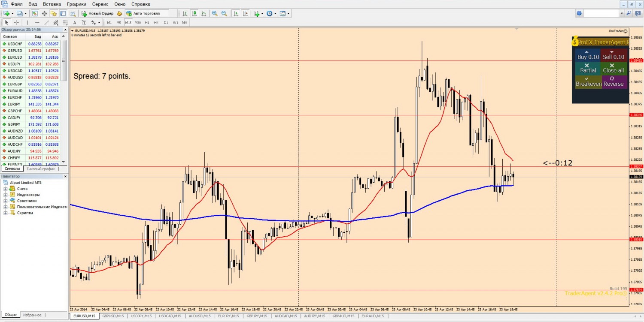Switch chart to line chart icon
The height and width of the screenshot is (322, 644).
pos(204,13)
